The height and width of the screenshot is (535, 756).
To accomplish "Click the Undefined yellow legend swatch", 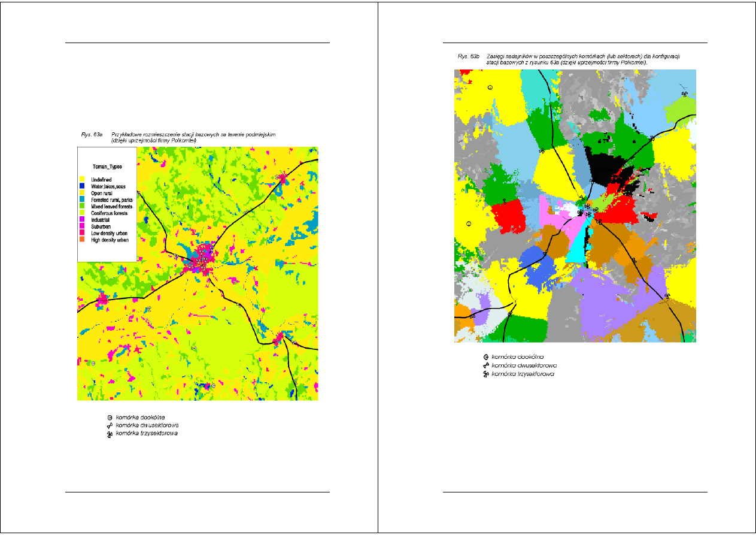I will 82,180.
